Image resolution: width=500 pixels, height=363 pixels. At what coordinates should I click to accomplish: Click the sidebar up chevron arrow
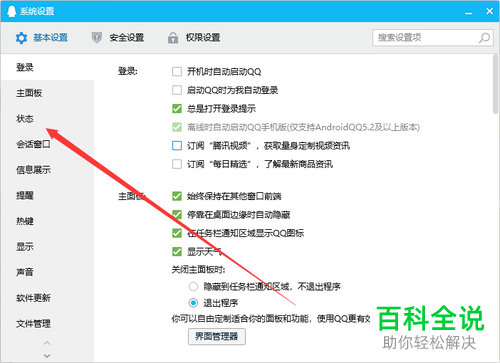(47, 343)
